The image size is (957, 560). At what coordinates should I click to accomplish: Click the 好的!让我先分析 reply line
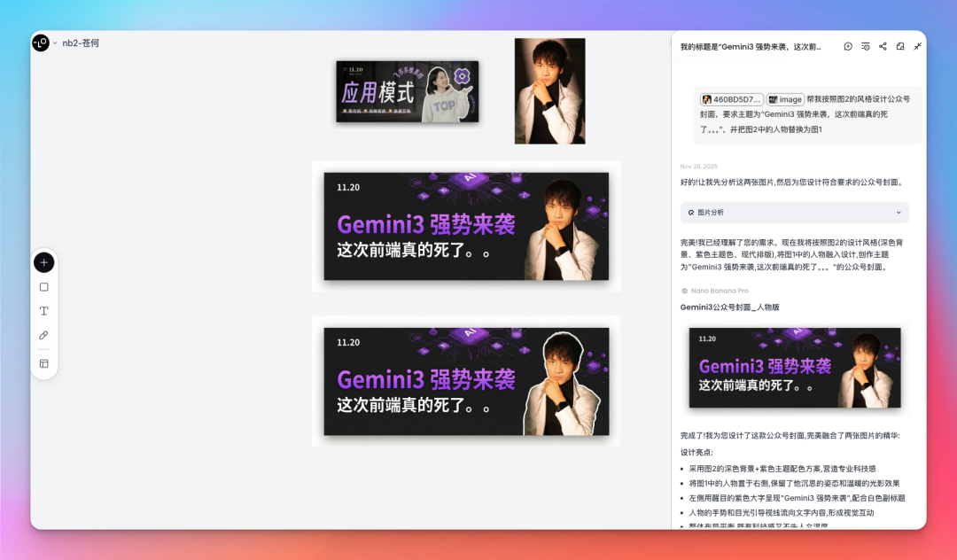tap(791, 183)
